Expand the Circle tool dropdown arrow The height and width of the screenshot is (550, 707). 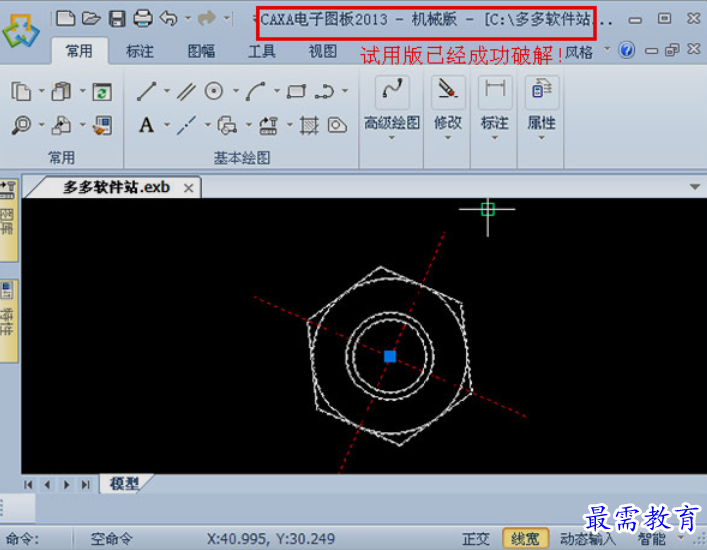coord(235,91)
